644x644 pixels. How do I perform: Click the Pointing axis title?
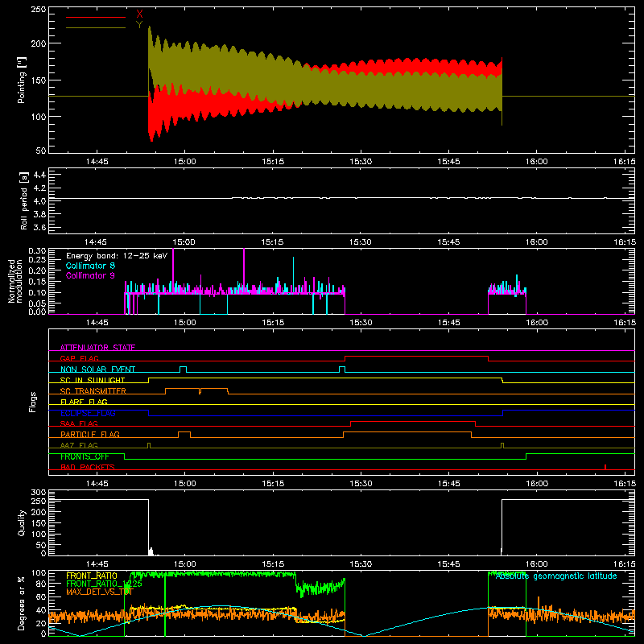[22, 80]
